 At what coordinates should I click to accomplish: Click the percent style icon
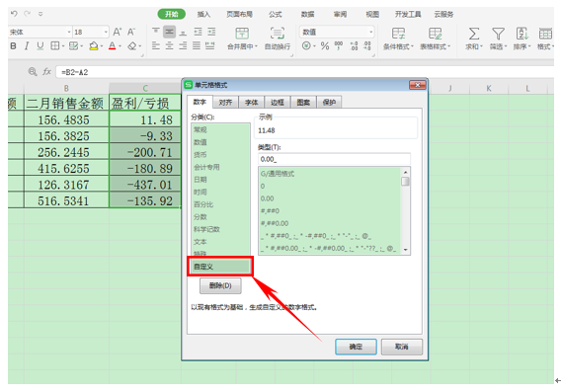[x=325, y=45]
